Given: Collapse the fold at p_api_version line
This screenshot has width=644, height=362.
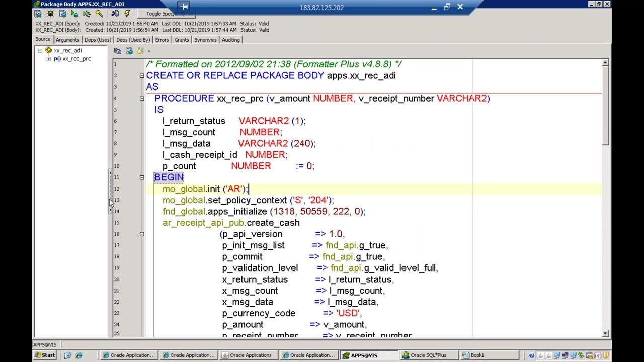Looking at the screenshot, I should 142,234.
